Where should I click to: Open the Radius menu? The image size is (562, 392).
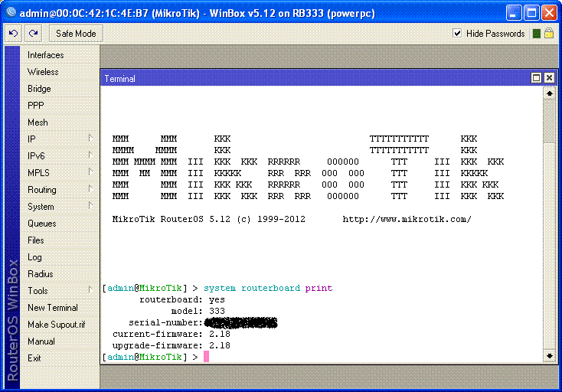(x=41, y=274)
